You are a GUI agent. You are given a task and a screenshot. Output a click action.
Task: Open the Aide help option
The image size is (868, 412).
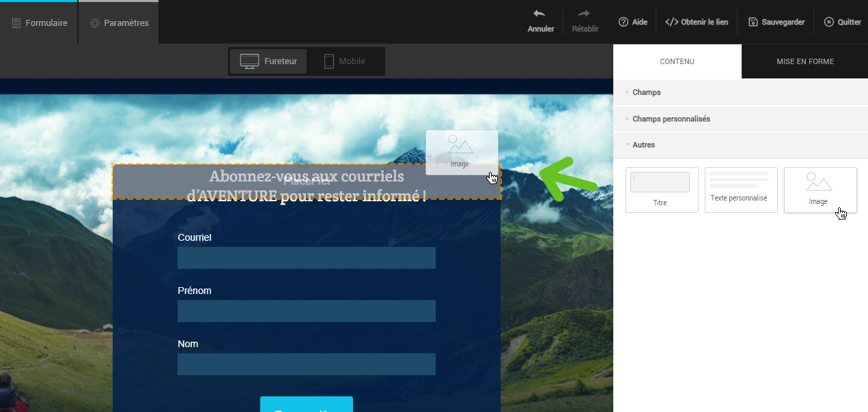coord(633,22)
